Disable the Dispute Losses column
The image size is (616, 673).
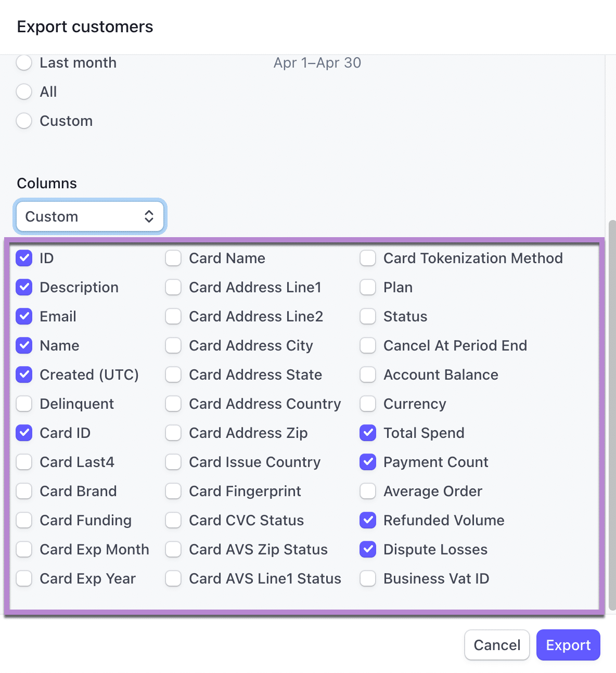pyautogui.click(x=368, y=550)
